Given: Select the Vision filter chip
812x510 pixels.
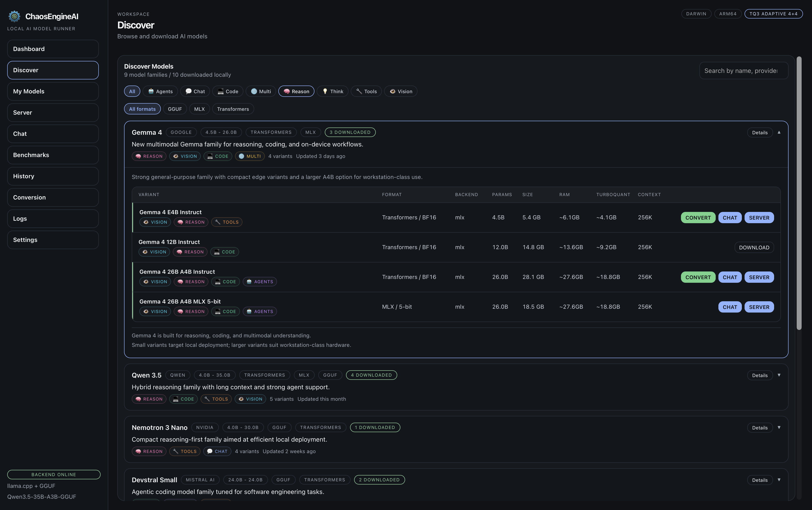Looking at the screenshot, I should [x=401, y=91].
